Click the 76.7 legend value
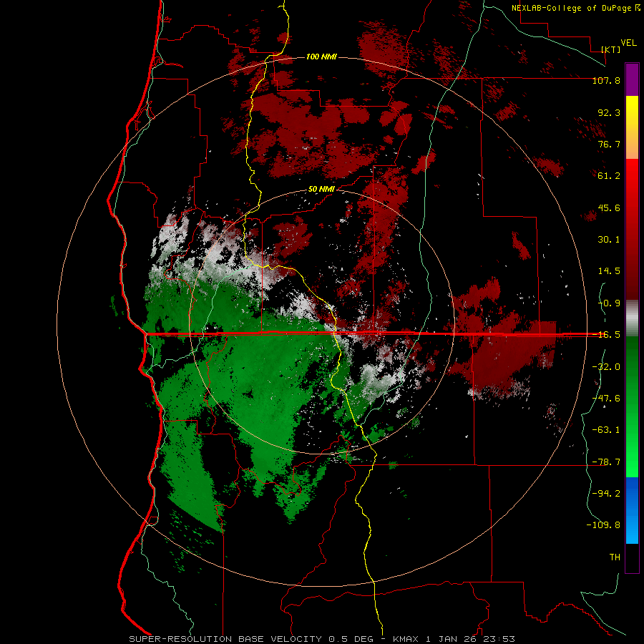Screen dimensions: 644x644 click(x=609, y=144)
